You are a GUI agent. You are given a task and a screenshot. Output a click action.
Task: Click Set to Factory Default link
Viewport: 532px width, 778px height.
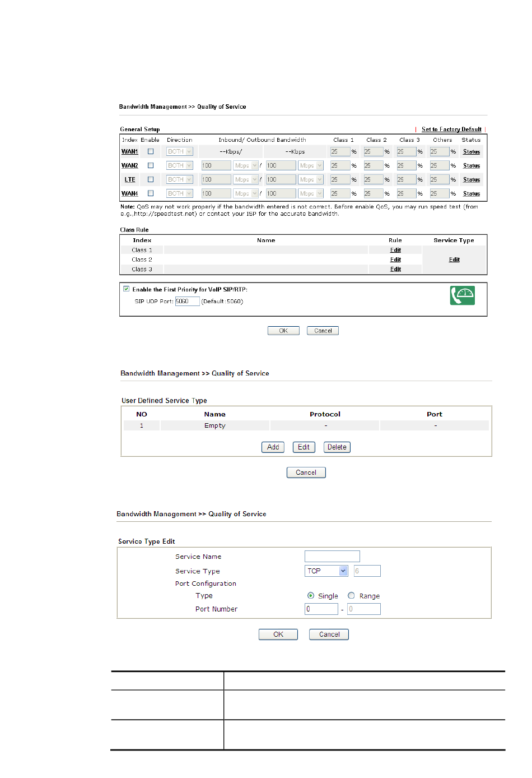tap(451, 129)
